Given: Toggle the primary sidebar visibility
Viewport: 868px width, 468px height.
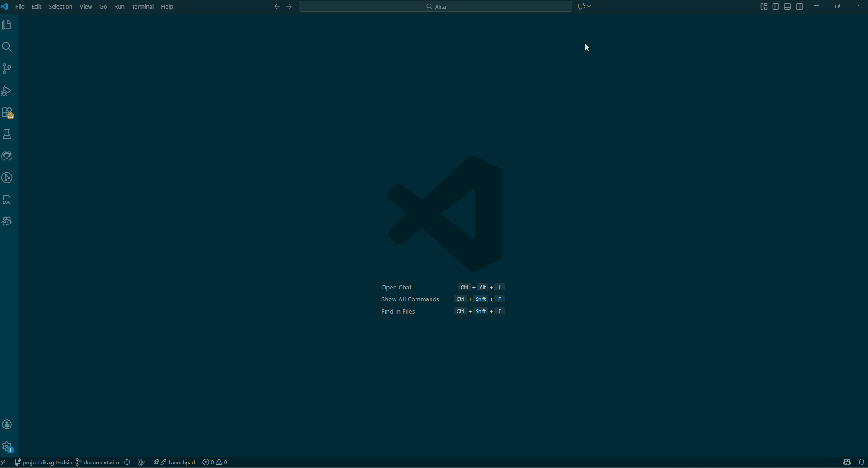Looking at the screenshot, I should pos(776,6).
